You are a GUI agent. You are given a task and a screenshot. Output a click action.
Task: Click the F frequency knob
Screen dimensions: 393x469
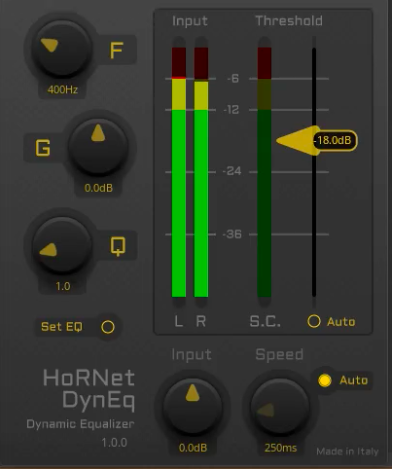(x=62, y=49)
